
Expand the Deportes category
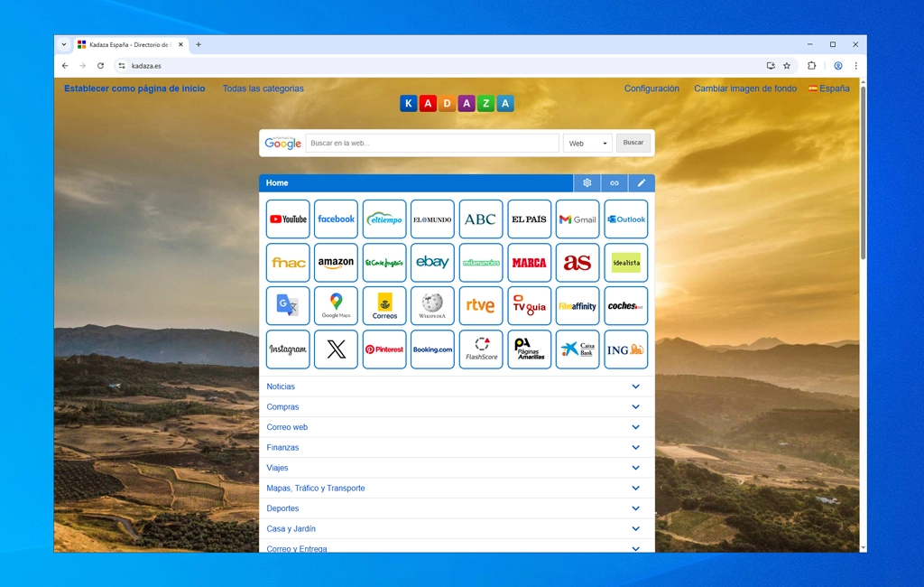pos(457,508)
